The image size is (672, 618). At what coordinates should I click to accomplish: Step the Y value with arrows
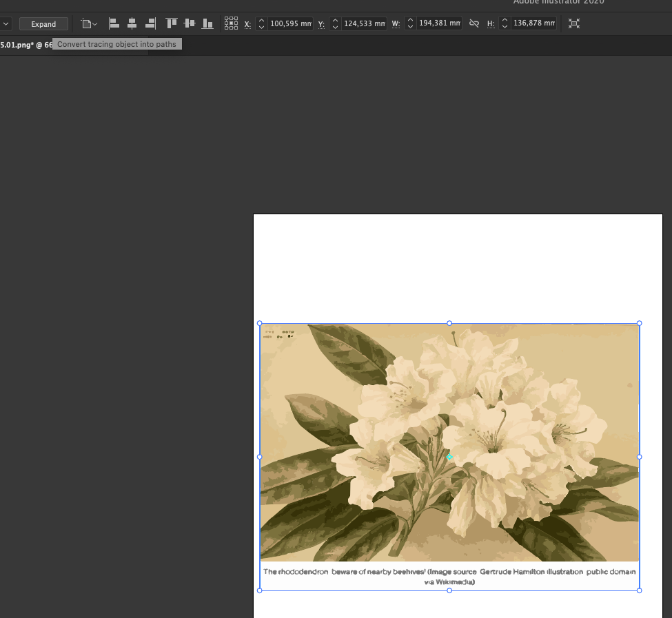point(336,23)
